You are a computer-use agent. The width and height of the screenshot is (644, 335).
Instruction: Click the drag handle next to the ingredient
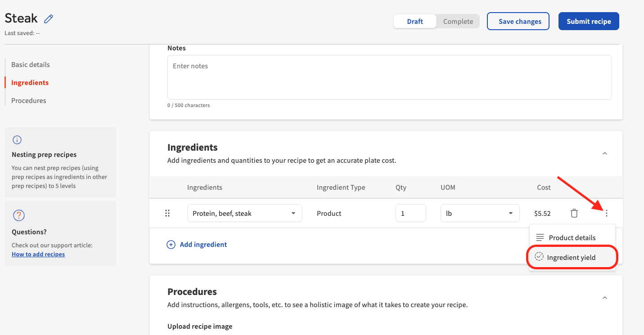(167, 213)
